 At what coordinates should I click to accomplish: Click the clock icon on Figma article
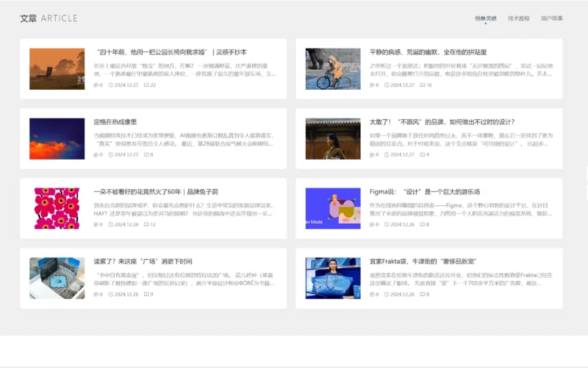coord(387,224)
